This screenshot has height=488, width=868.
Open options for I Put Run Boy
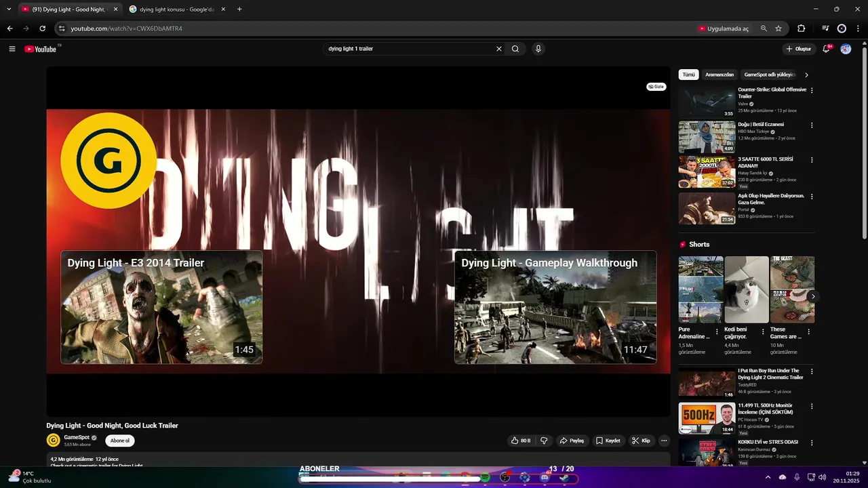pos(812,371)
